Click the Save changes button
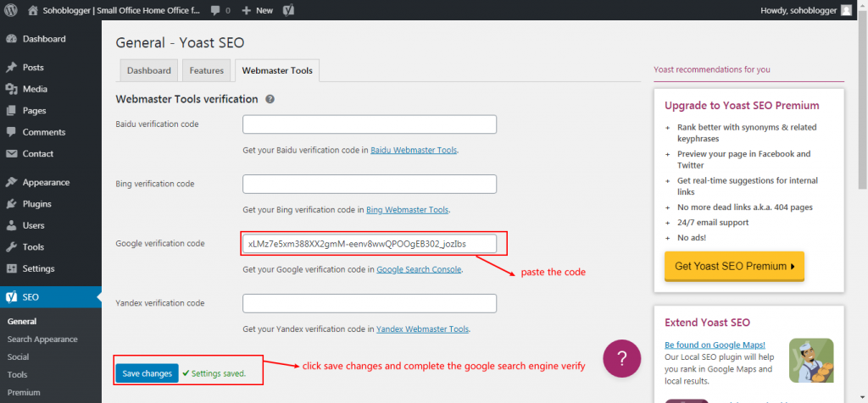The height and width of the screenshot is (403, 868). point(147,373)
